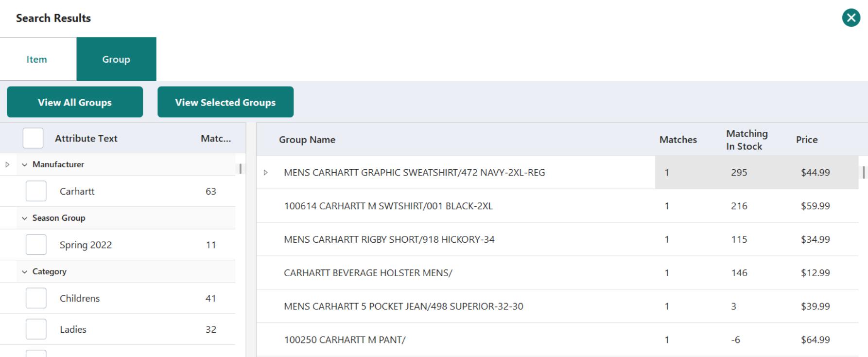Select the Group tab
This screenshot has width=868, height=357.
[x=116, y=59]
